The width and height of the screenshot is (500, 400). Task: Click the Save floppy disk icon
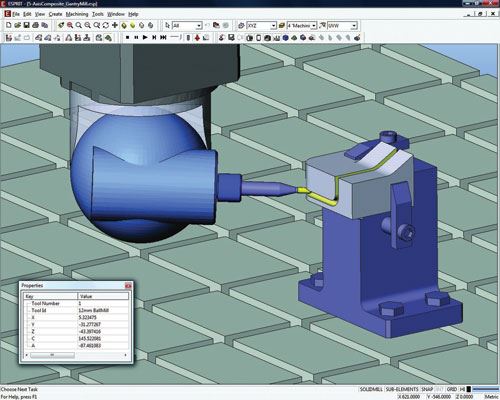point(27,25)
